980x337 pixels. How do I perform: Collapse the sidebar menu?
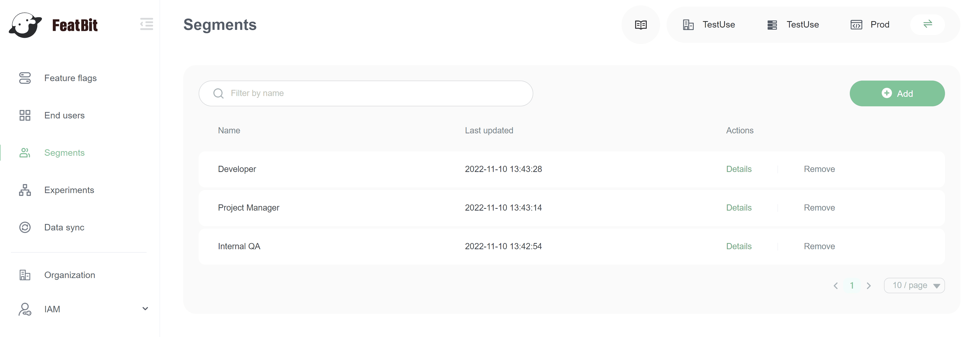point(146,24)
